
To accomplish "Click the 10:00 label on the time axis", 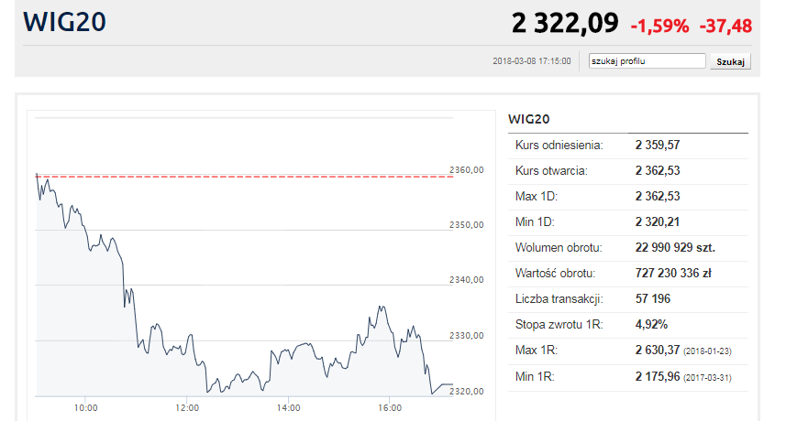I will pos(85,408).
